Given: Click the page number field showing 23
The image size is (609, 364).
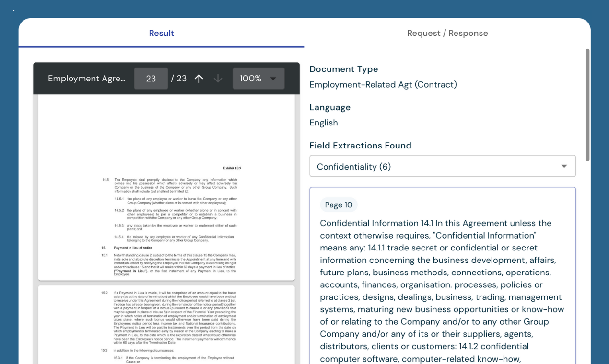Looking at the screenshot, I should [x=151, y=79].
